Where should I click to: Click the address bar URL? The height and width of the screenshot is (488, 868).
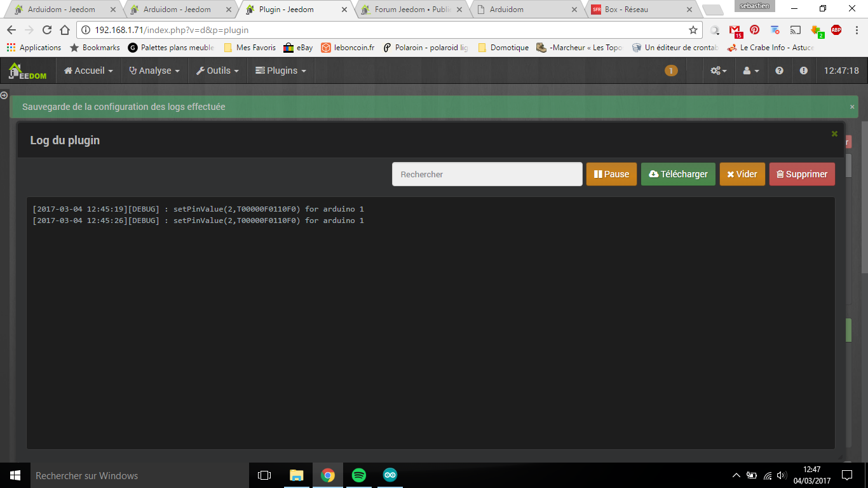coord(172,30)
